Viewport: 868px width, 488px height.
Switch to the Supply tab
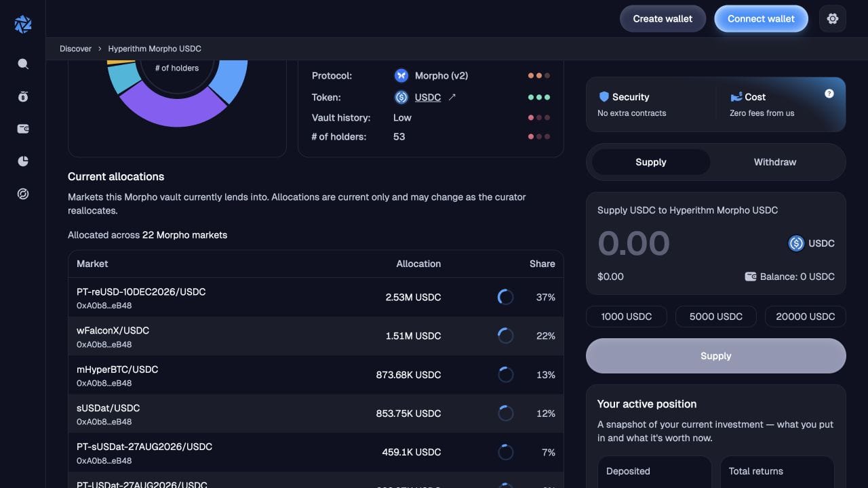click(651, 162)
